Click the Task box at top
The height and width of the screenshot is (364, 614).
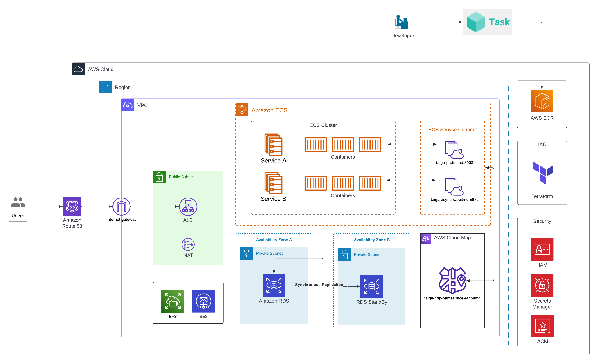click(487, 22)
